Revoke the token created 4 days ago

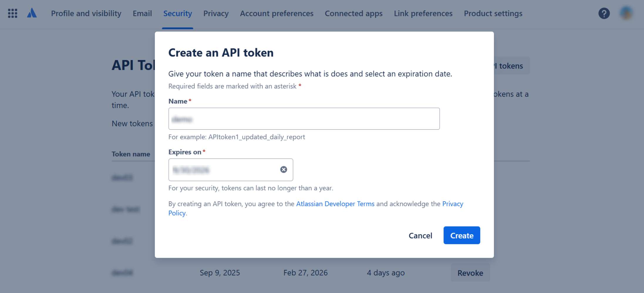click(x=470, y=273)
